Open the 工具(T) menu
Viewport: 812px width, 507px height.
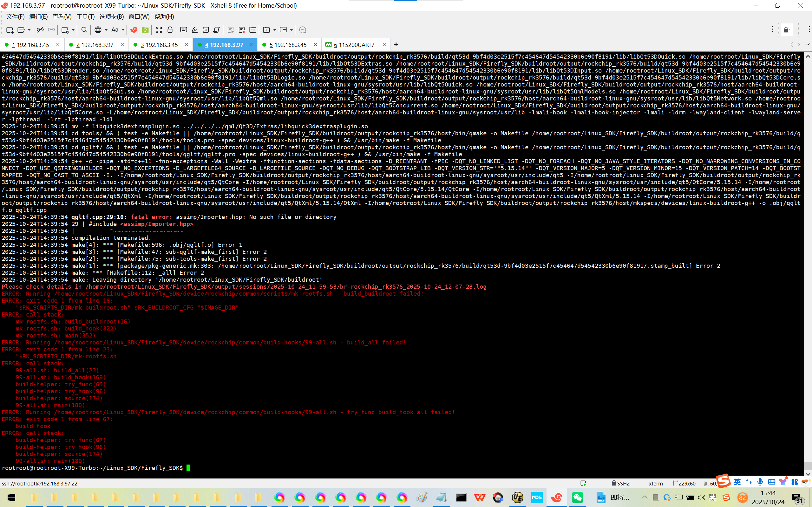(85, 16)
